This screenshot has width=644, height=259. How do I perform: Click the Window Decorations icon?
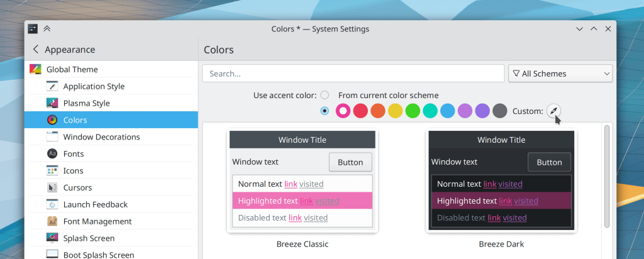(53, 136)
